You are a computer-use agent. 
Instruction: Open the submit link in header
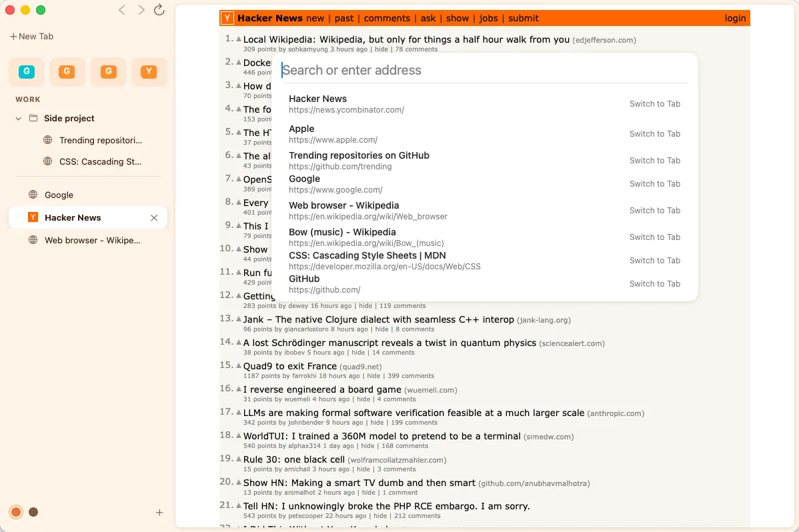(x=524, y=19)
